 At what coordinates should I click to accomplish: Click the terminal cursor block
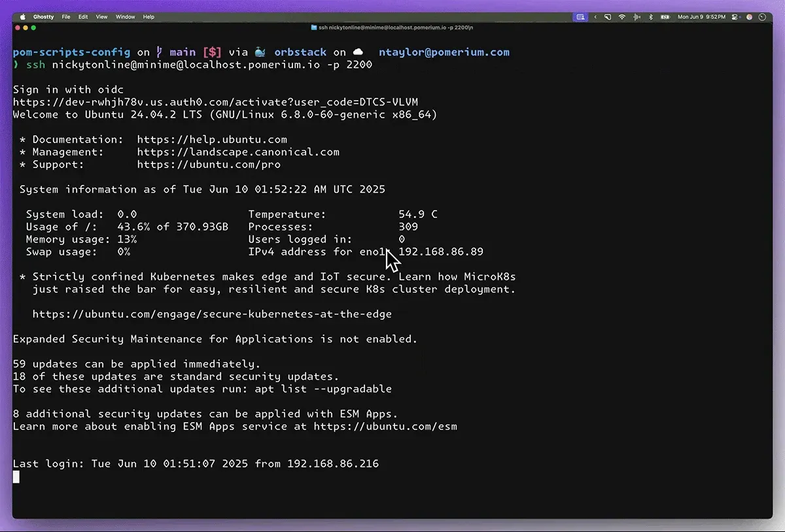16,476
